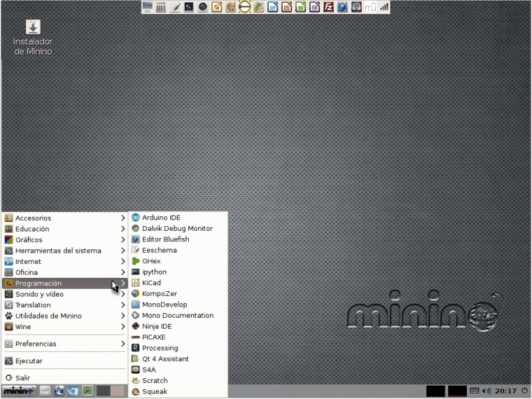Open the blue fish dock icon
Screen dimensions: 532x399
point(342,7)
